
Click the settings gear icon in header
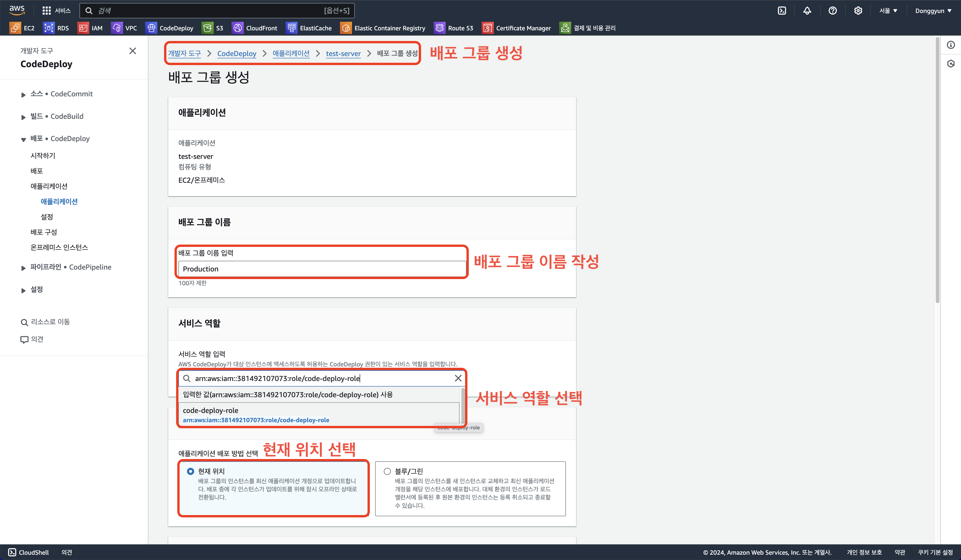coord(858,11)
